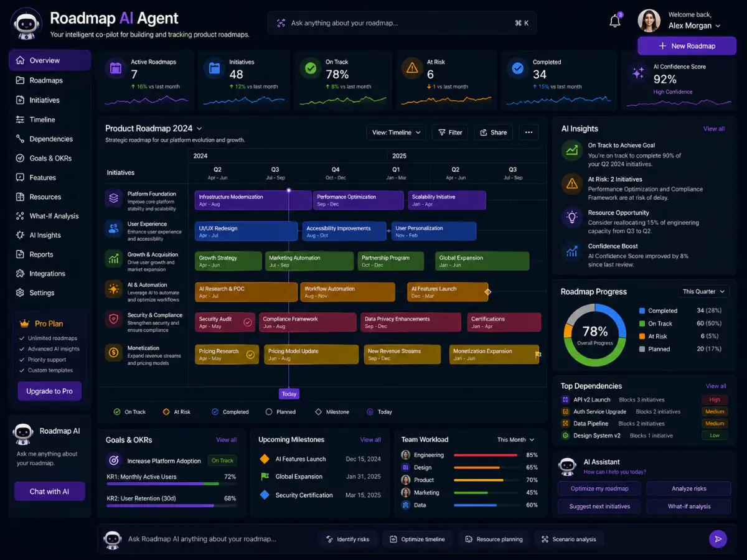Click the Today timeline marker
Viewport: 747px width, 560px height.
[289, 393]
